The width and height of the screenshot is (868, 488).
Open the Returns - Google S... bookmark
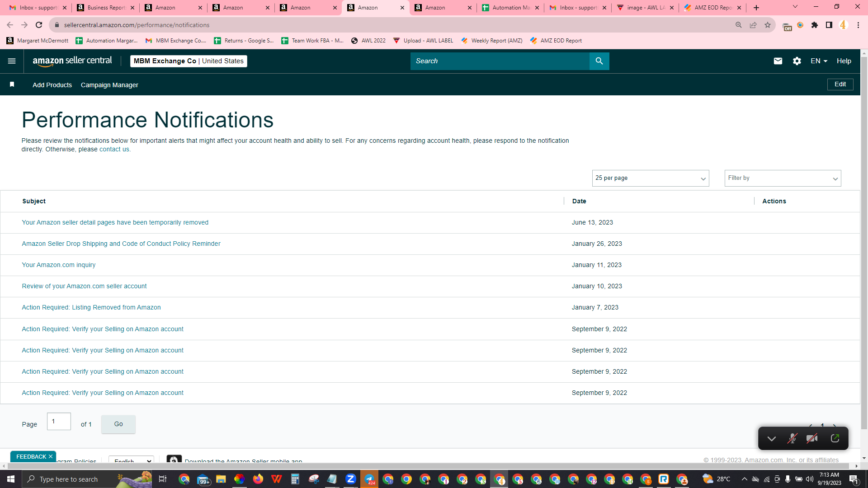244,41
